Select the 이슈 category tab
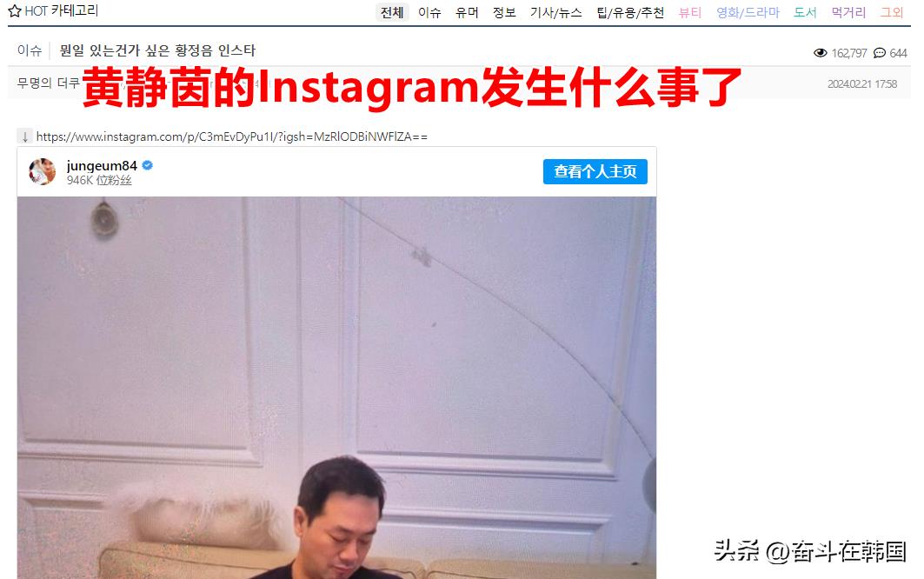Image resolution: width=924 pixels, height=579 pixels. (429, 12)
